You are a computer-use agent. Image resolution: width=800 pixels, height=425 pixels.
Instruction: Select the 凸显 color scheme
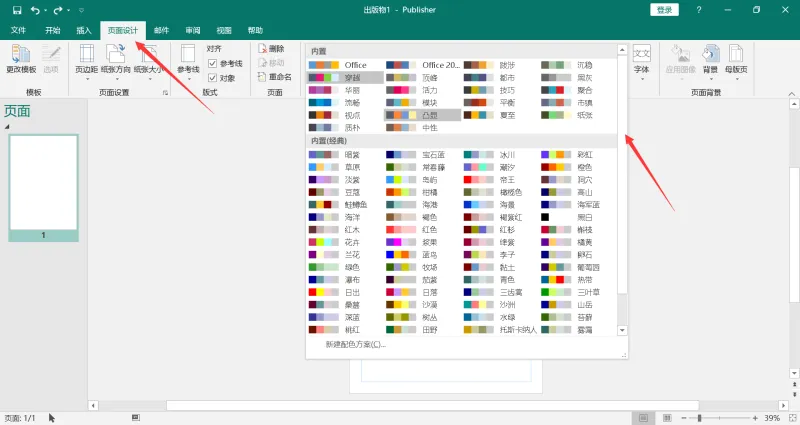pyautogui.click(x=422, y=115)
